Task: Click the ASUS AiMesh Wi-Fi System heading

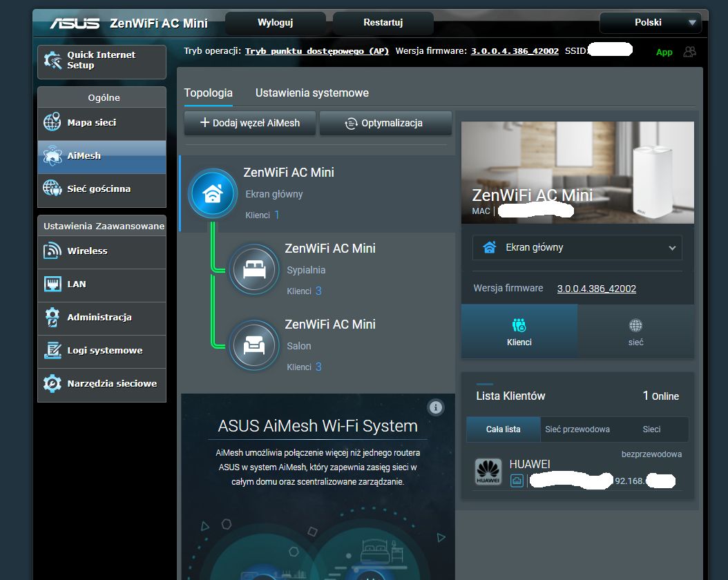Action: (318, 426)
